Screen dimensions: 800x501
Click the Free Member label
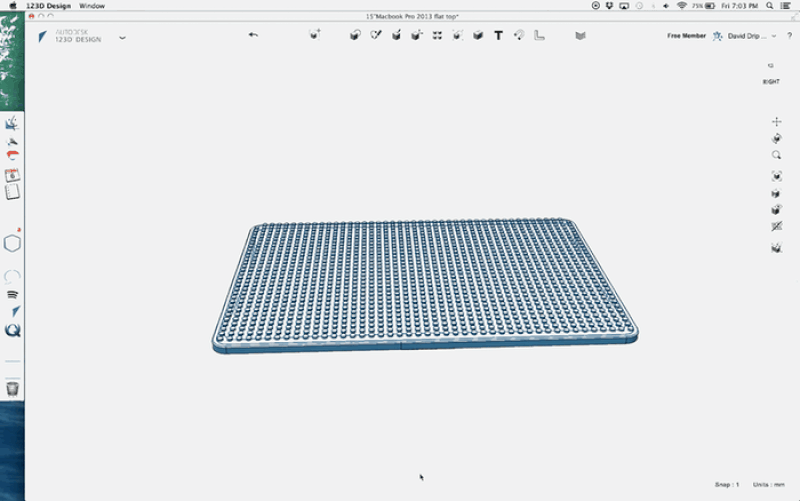click(x=686, y=36)
